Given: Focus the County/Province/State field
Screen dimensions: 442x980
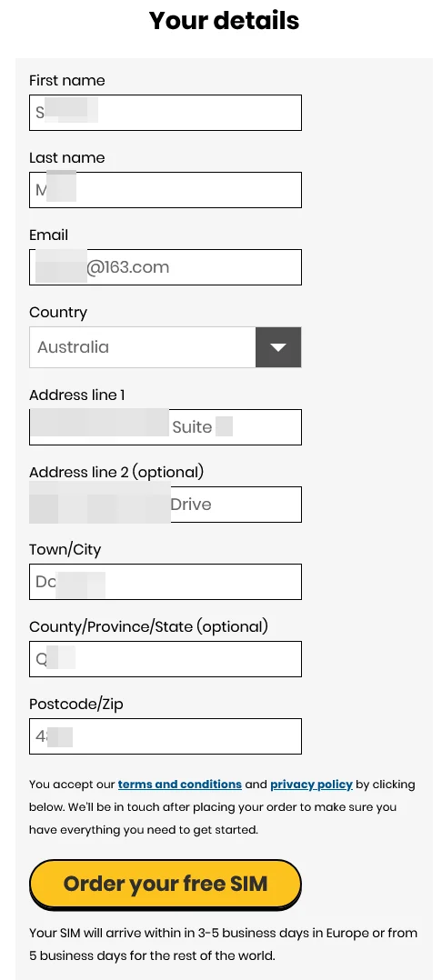Looking at the screenshot, I should click(165, 659).
